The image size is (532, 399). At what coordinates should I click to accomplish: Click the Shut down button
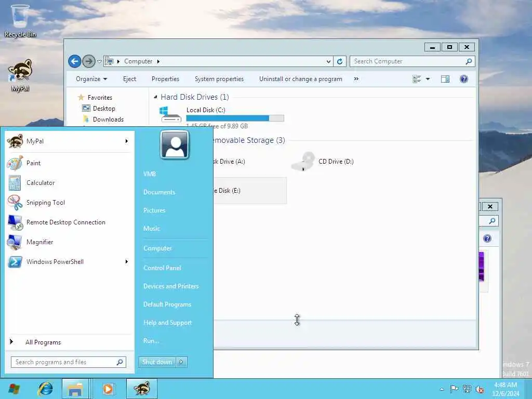(x=157, y=362)
